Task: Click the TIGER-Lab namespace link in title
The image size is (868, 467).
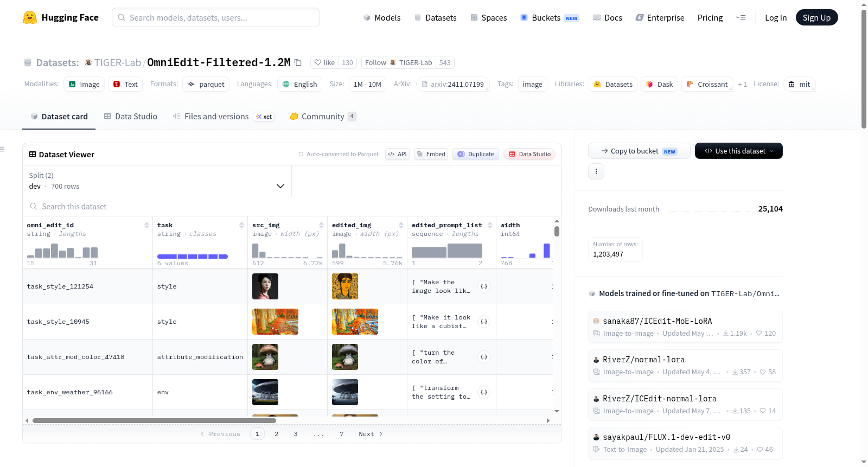Action: tap(118, 62)
